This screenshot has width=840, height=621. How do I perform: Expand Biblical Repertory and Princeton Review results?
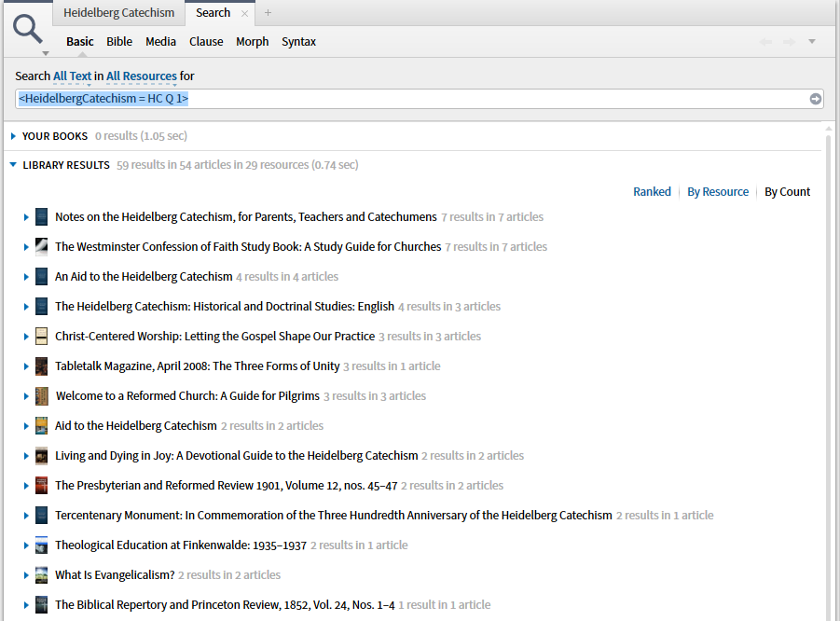[x=26, y=605]
